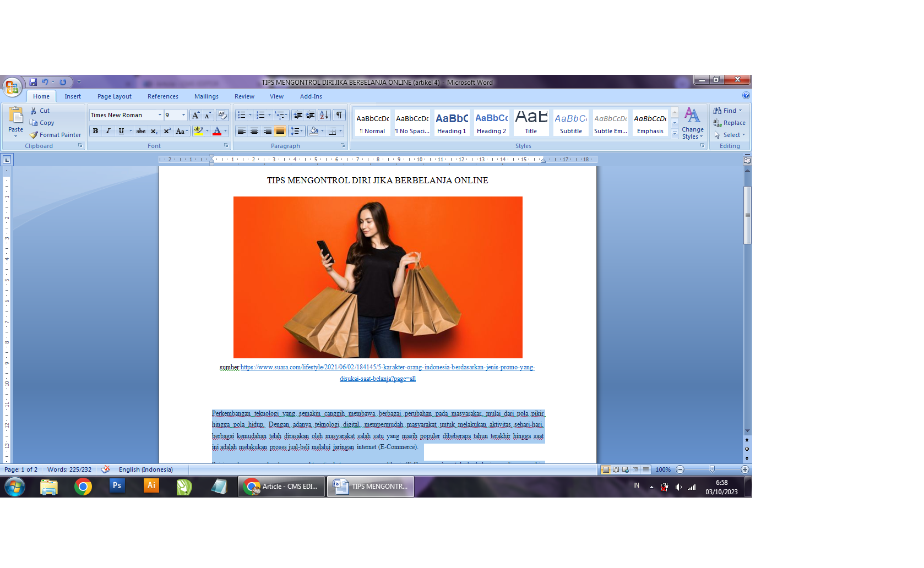
Task: Open the Change Case dropdown
Action: coord(182,131)
